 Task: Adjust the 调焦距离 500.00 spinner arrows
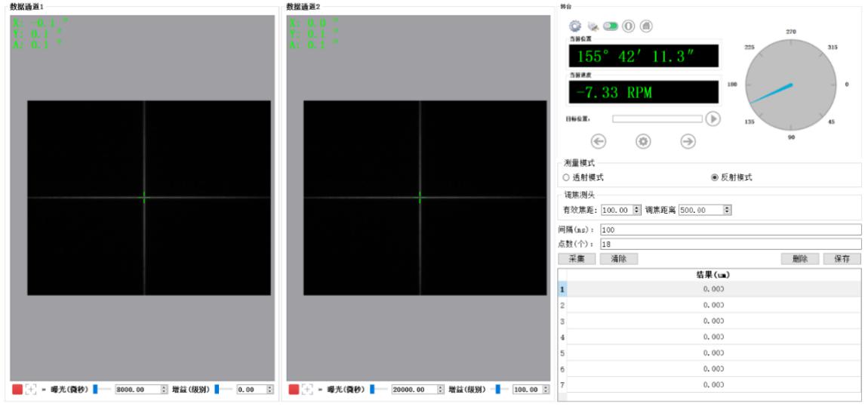pos(727,210)
